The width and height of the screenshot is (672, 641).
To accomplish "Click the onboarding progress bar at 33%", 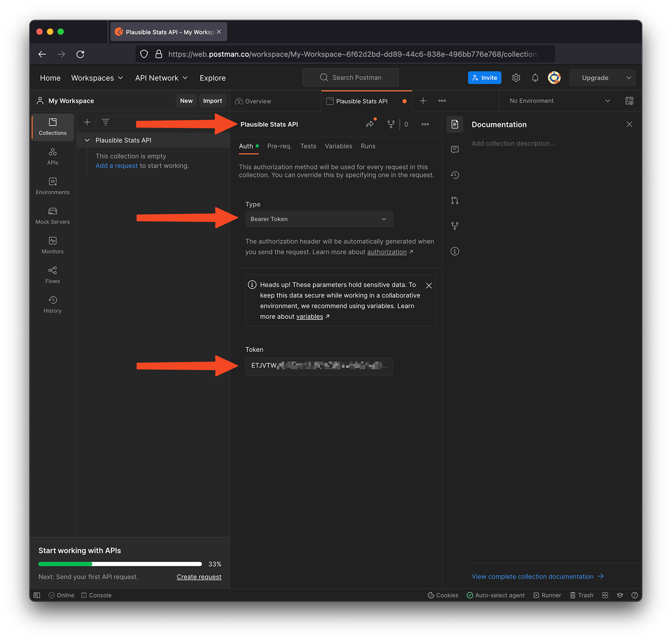I will point(120,564).
